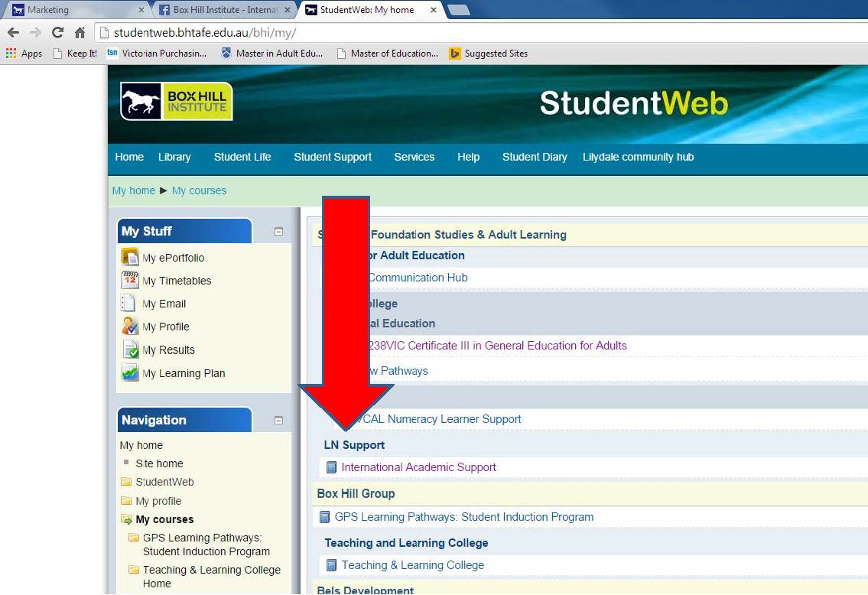Click the new tab button
Screen dimensions: 868x595
pos(458,10)
